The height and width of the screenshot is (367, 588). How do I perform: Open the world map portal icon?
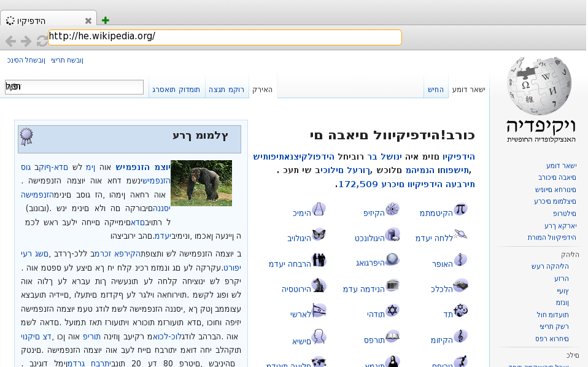click(x=319, y=361)
